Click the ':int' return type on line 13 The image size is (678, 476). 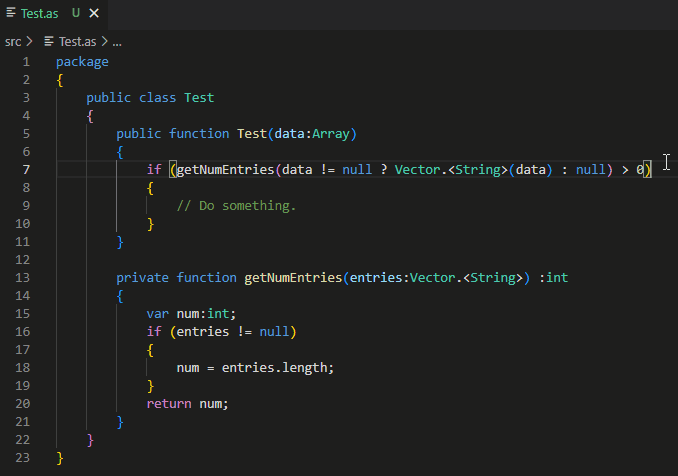point(553,278)
